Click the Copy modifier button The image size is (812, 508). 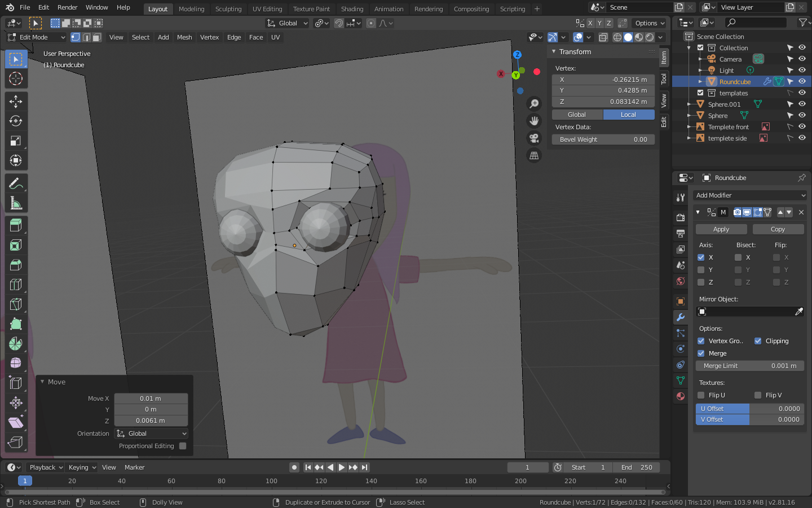pos(778,229)
